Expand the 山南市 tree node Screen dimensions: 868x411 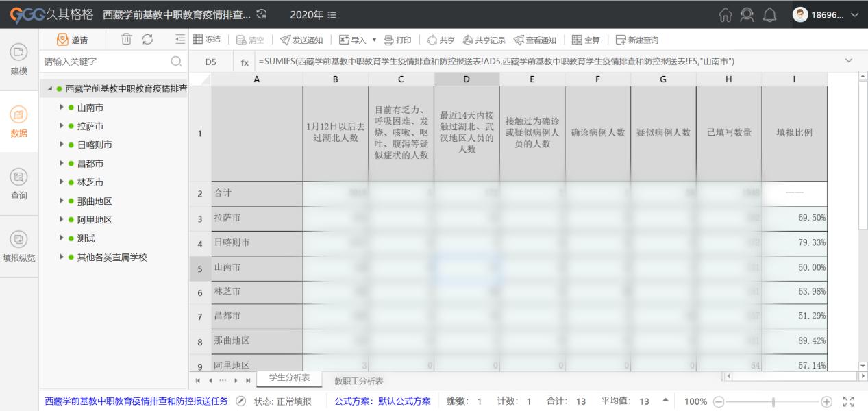(62, 108)
